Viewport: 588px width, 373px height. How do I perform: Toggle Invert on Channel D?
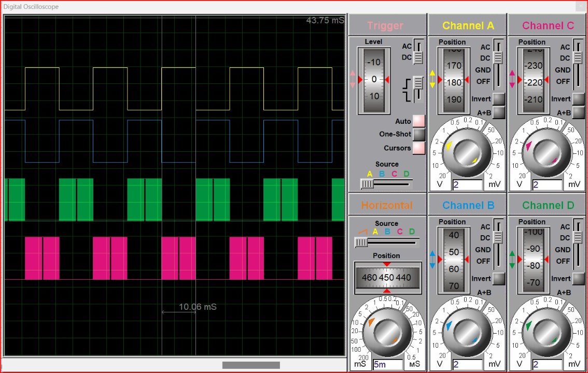tap(579, 279)
